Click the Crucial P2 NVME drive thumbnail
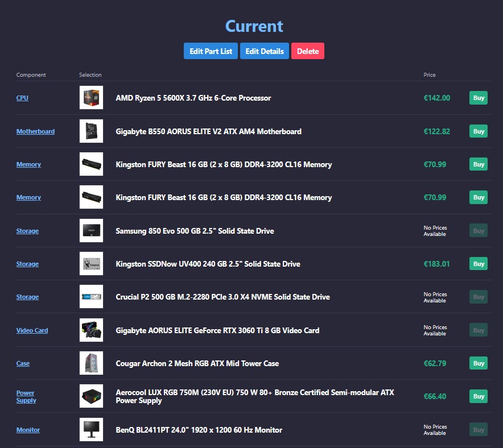This screenshot has height=448, width=503. [92, 296]
